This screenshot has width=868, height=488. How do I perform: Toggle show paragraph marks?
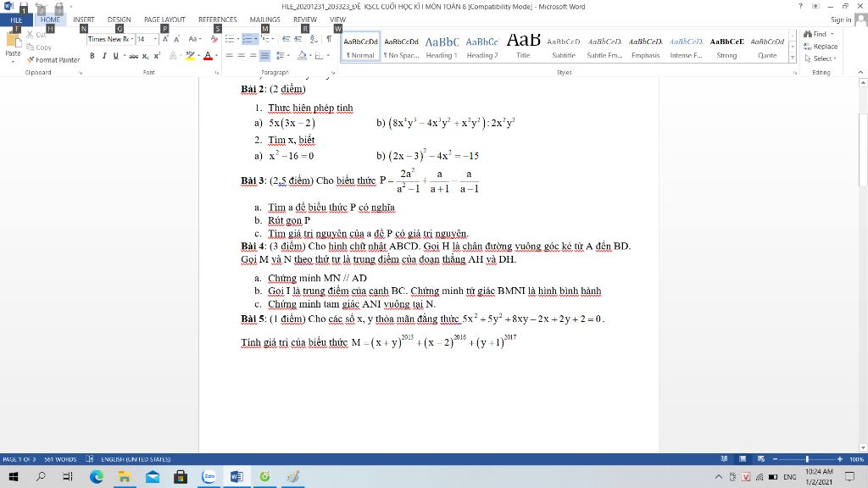click(x=329, y=39)
